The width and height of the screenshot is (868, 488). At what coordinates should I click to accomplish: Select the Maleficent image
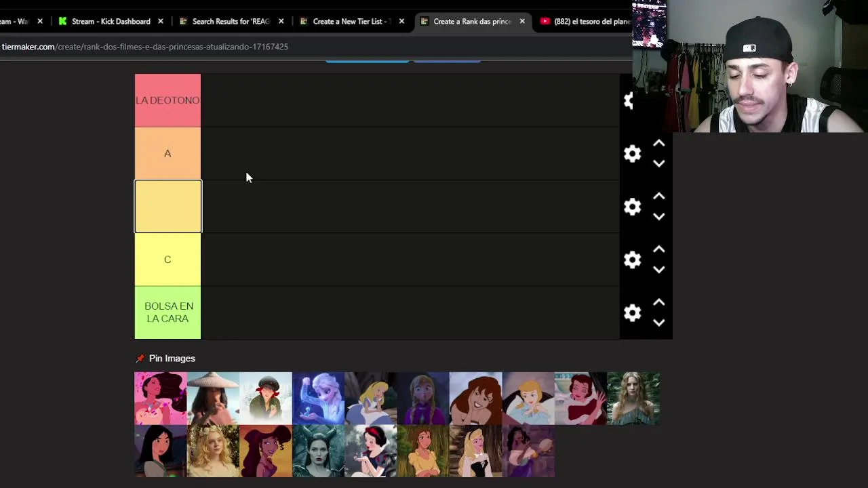(x=318, y=451)
